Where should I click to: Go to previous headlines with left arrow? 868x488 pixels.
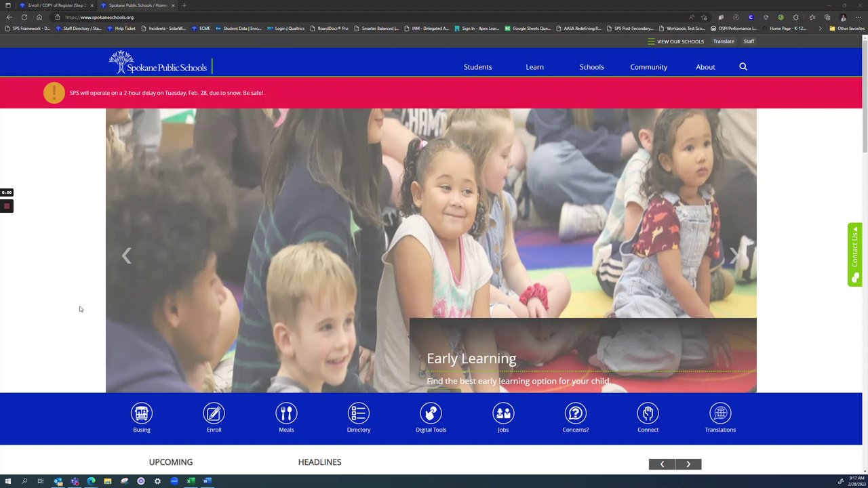662,464
